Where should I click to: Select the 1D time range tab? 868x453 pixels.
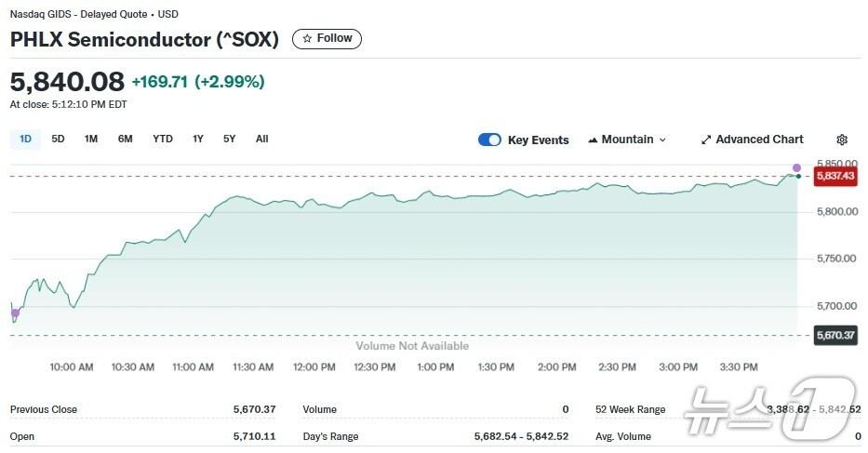click(x=26, y=139)
